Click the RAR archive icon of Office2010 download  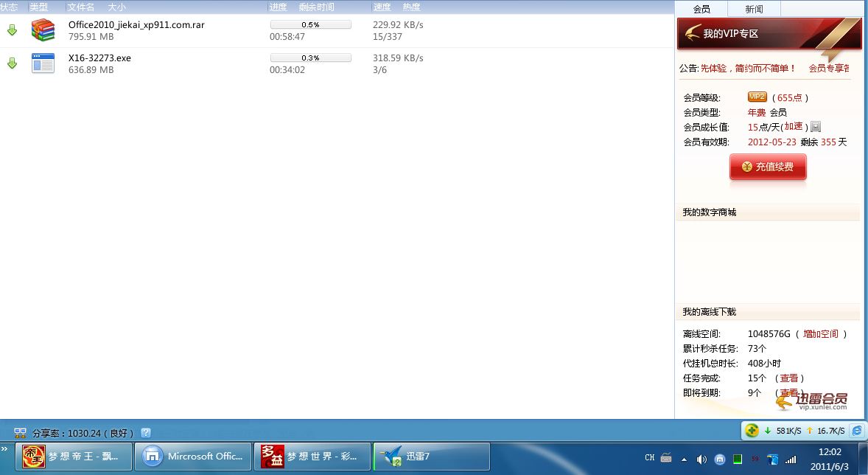pyautogui.click(x=43, y=30)
